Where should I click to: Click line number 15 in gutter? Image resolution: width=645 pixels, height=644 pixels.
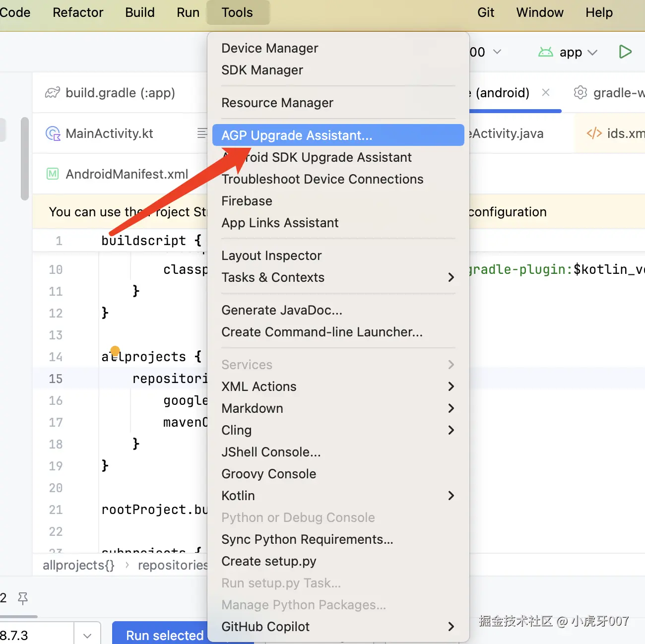pyautogui.click(x=56, y=379)
